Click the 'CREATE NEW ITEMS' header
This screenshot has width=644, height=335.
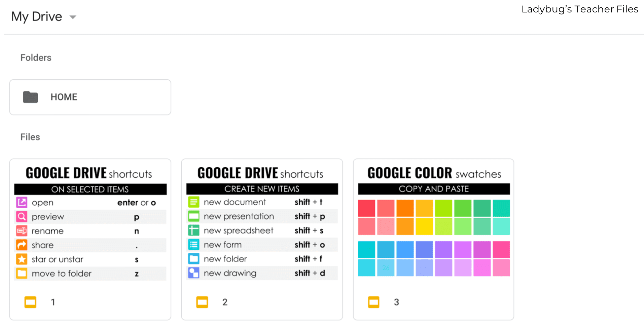pos(262,189)
